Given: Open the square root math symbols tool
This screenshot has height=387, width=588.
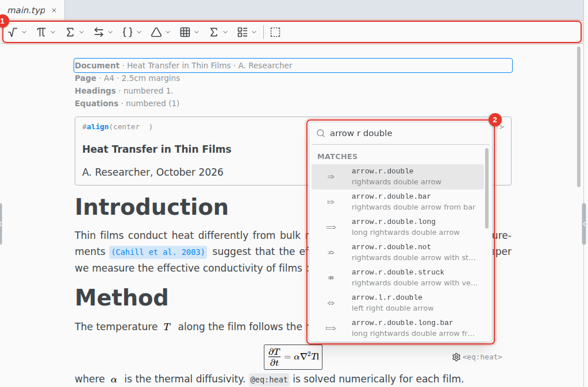Looking at the screenshot, I should click(13, 32).
